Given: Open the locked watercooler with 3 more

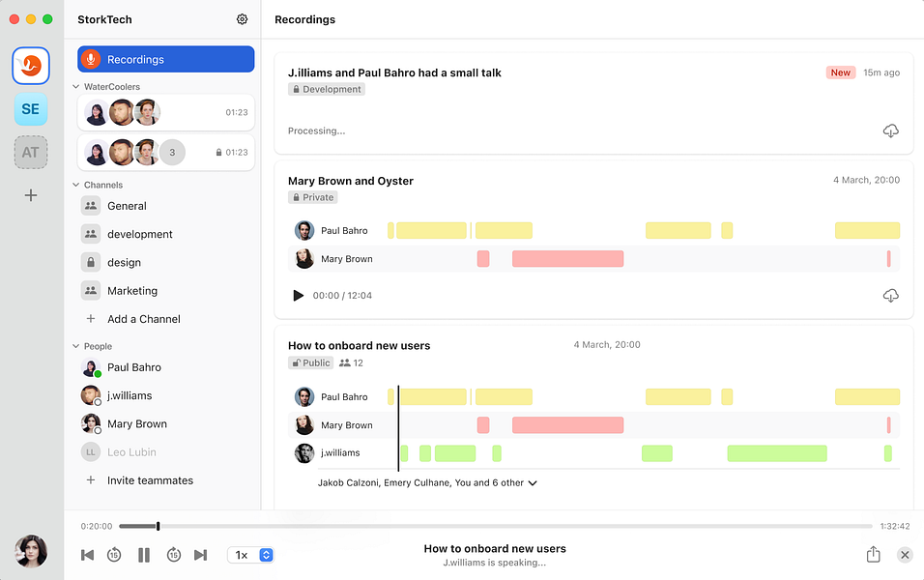Looking at the screenshot, I should click(x=165, y=152).
